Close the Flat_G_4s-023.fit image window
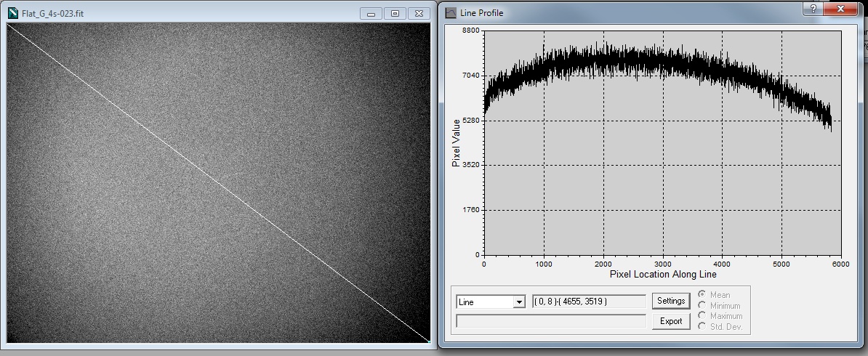 coord(418,14)
